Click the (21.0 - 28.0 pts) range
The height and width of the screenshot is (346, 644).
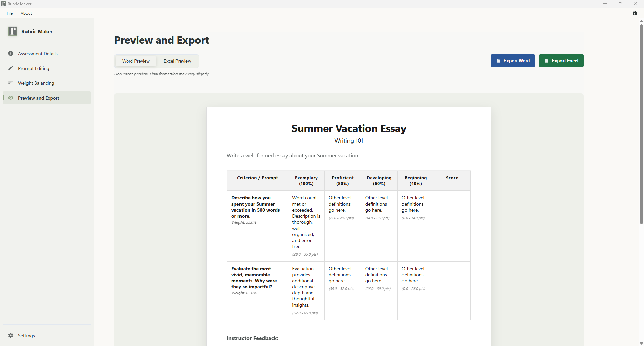tap(341, 218)
